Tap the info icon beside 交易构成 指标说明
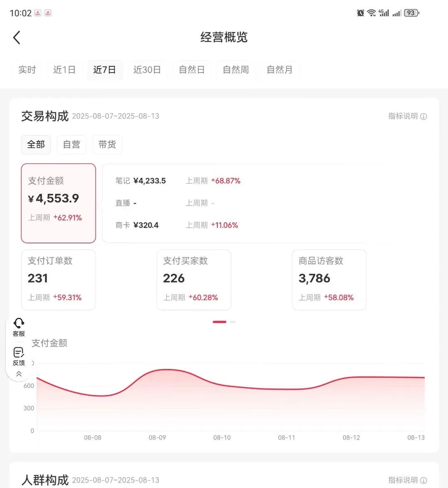 click(x=424, y=116)
